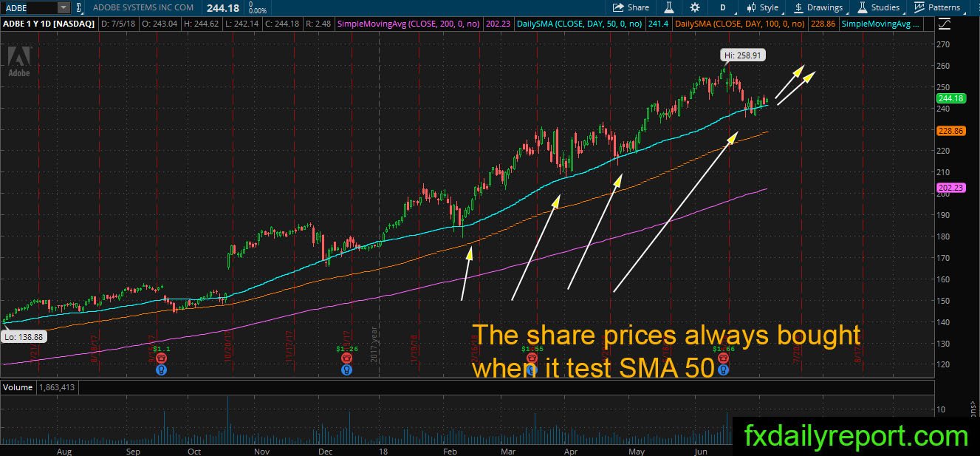Image resolution: width=980 pixels, height=456 pixels.
Task: Click the Oct label on time axis
Action: pyautogui.click(x=193, y=450)
